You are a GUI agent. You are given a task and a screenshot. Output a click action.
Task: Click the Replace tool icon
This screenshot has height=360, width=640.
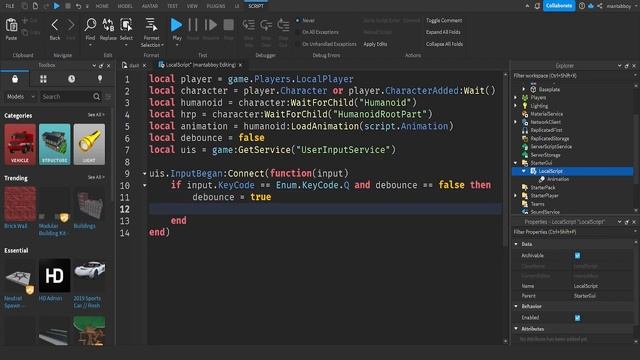108,25
